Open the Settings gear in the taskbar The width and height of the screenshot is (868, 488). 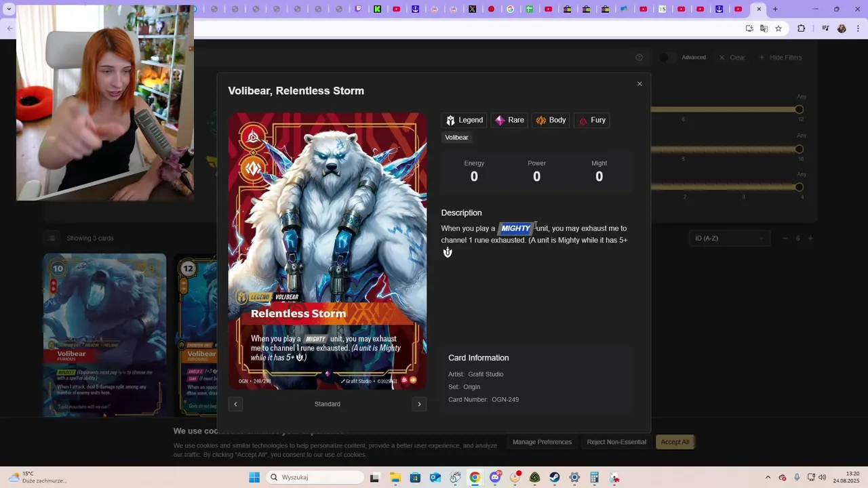coord(574,478)
